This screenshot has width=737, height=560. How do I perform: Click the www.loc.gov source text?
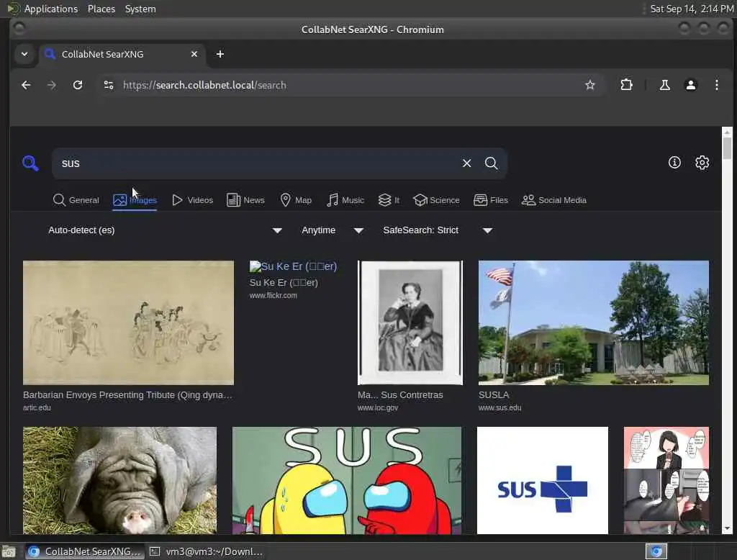pos(378,408)
